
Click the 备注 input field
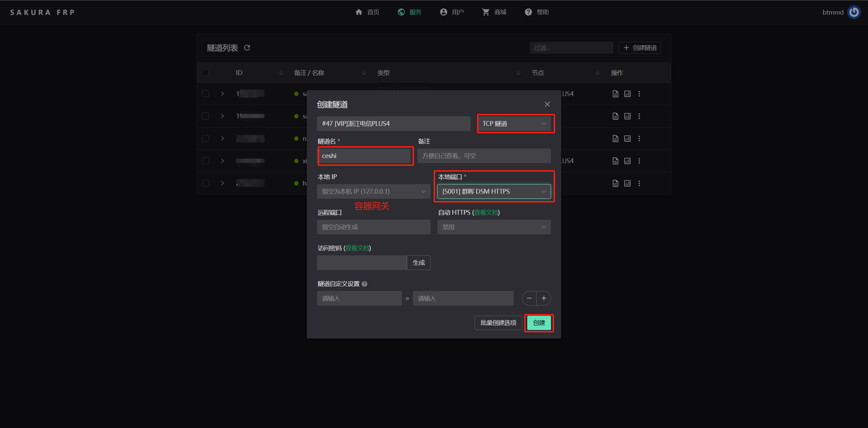[484, 156]
